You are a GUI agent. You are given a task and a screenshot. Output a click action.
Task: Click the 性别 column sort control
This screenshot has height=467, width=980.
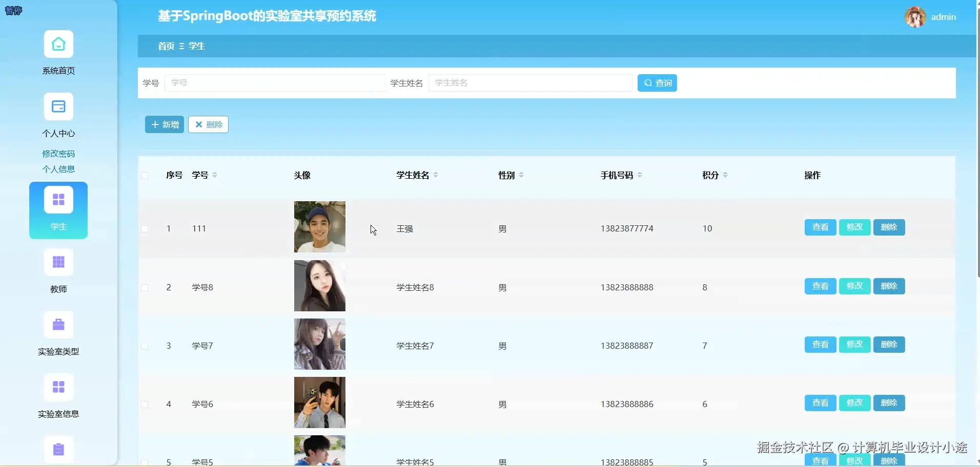point(521,175)
